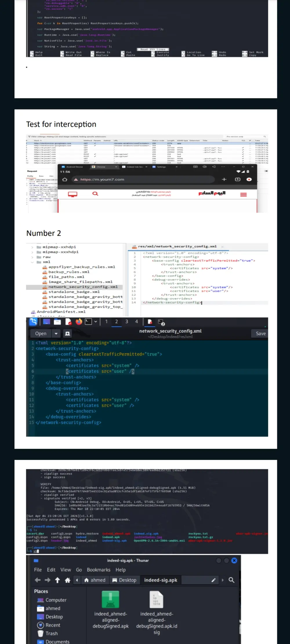Click Save in the text editor
Viewport: 290px width, 644px height.
[260, 334]
